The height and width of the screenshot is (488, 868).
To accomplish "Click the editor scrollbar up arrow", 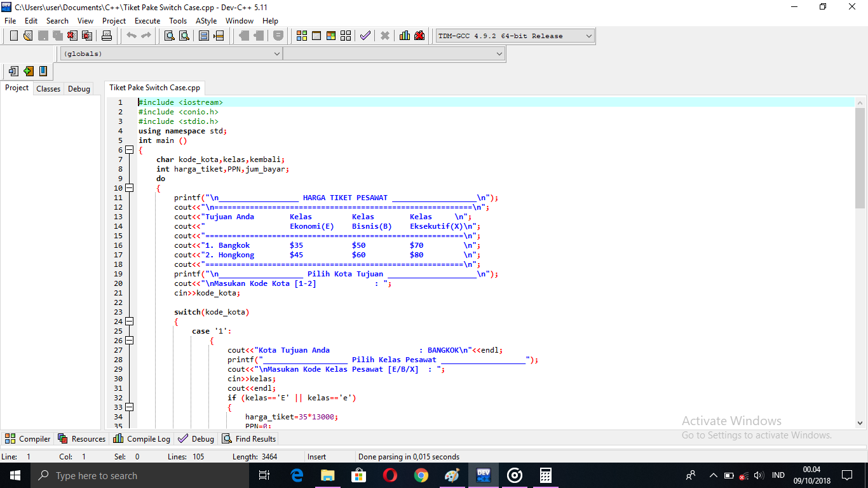I will (x=860, y=103).
